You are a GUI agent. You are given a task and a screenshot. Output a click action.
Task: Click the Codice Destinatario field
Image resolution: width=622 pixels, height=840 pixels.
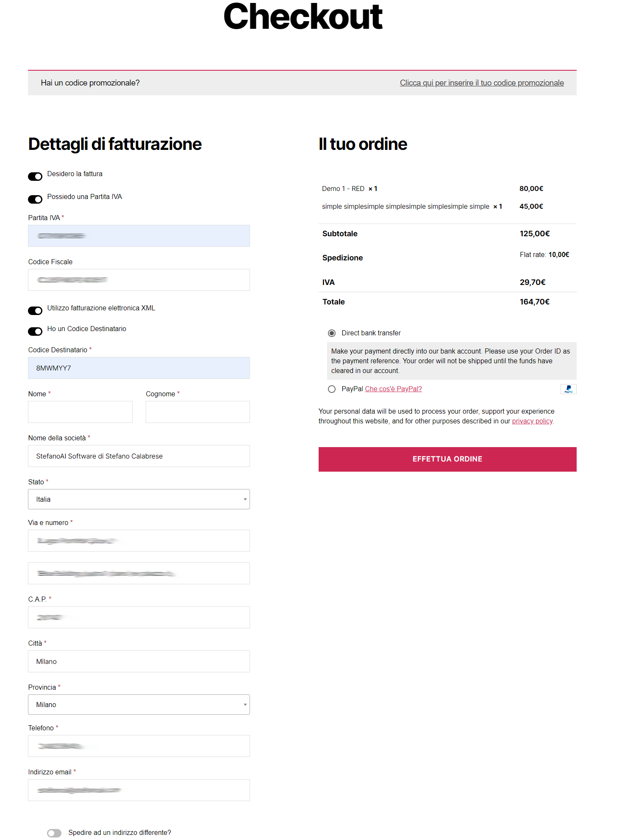coord(139,368)
